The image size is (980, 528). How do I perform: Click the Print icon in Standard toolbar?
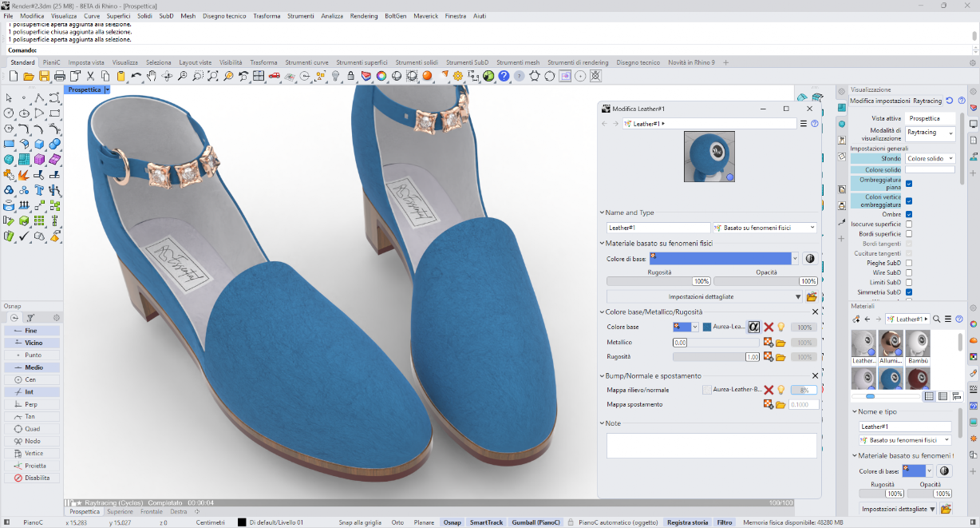[x=60, y=76]
